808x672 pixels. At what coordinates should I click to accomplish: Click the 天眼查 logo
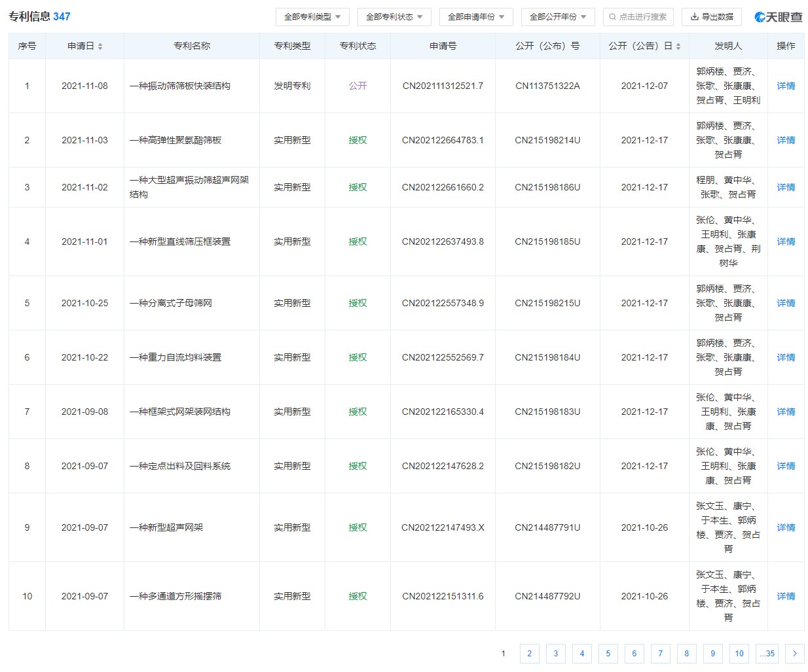(778, 17)
